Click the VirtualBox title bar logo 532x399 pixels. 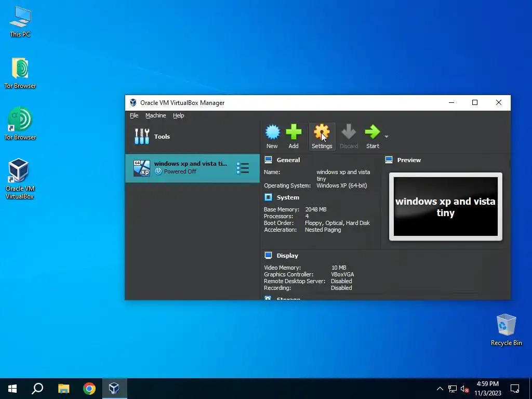click(134, 102)
